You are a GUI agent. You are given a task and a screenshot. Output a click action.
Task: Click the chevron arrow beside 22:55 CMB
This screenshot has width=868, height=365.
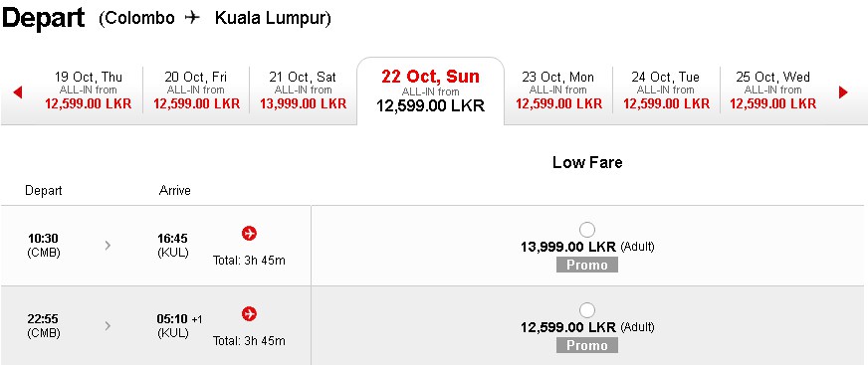coord(108,326)
